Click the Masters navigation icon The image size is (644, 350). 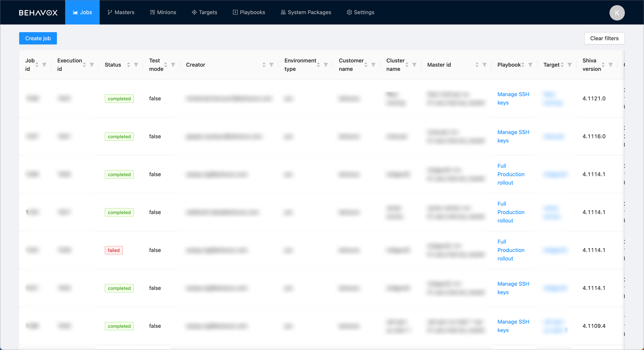click(109, 12)
